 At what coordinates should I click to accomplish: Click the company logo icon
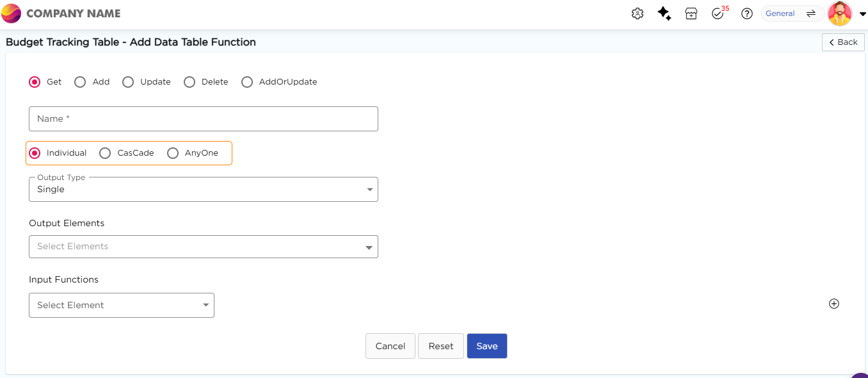pos(12,13)
